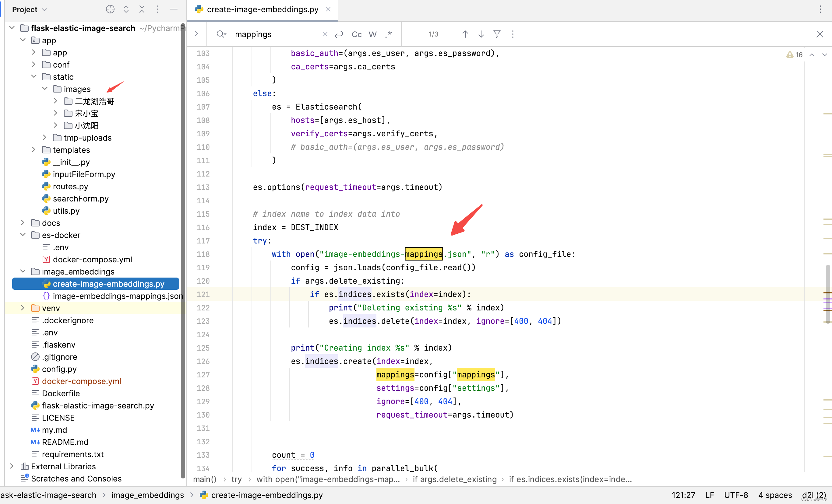Expand the conf folder

click(x=33, y=64)
